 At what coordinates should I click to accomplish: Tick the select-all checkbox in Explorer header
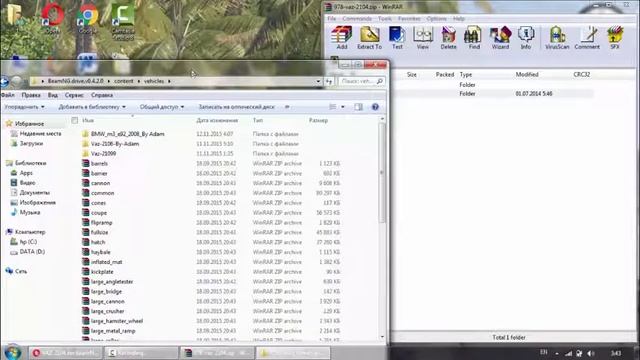tap(74, 120)
